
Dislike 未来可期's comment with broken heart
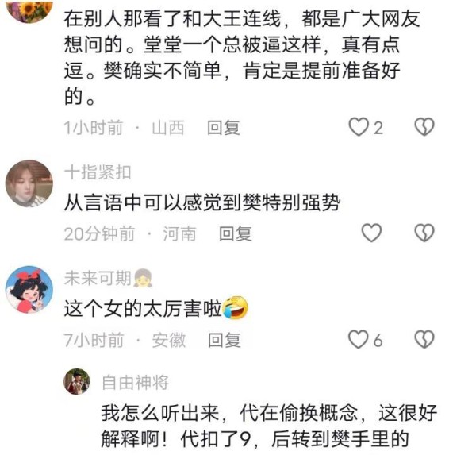[x=424, y=340]
